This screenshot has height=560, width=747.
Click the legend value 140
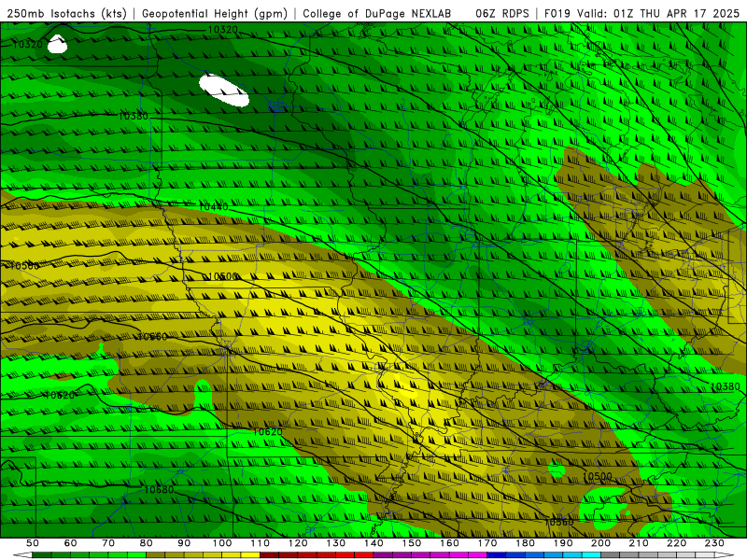pos(373,543)
